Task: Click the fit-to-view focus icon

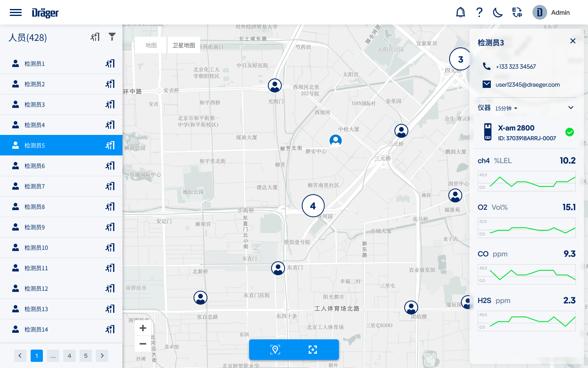Action: click(x=313, y=350)
